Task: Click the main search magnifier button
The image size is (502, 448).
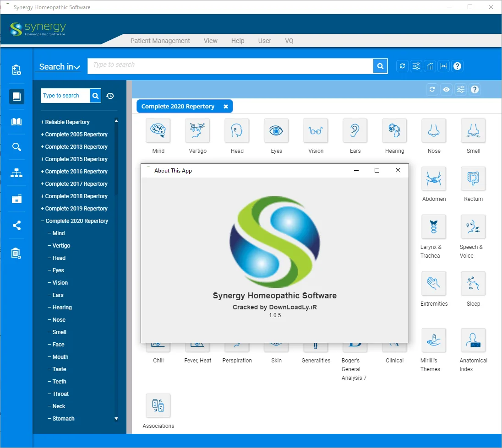Action: click(380, 66)
